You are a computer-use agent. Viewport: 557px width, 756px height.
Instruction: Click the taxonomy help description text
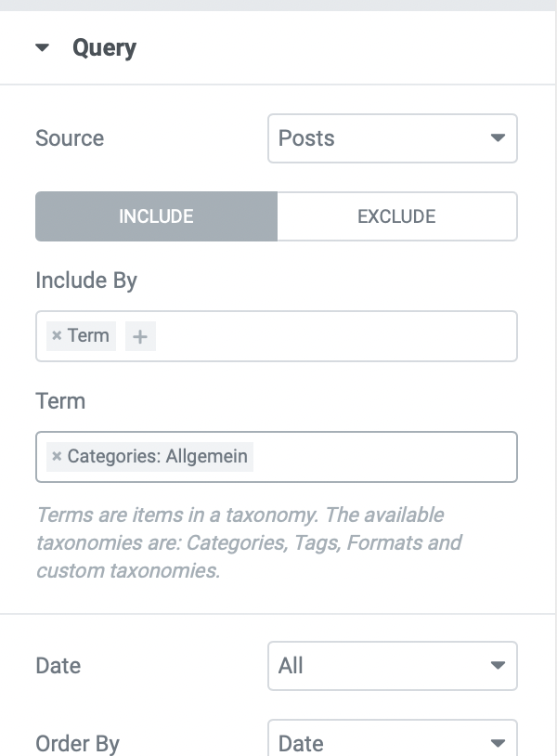pos(249,543)
